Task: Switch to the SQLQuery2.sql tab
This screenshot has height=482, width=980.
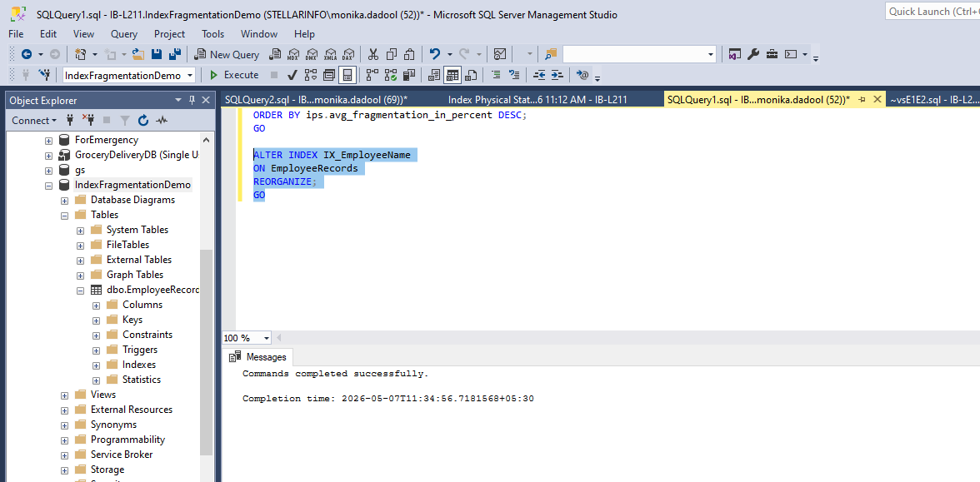Action: [316, 99]
